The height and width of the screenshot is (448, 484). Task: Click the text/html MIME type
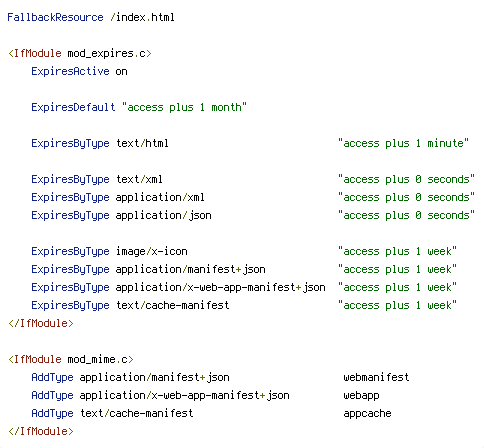pyautogui.click(x=142, y=143)
